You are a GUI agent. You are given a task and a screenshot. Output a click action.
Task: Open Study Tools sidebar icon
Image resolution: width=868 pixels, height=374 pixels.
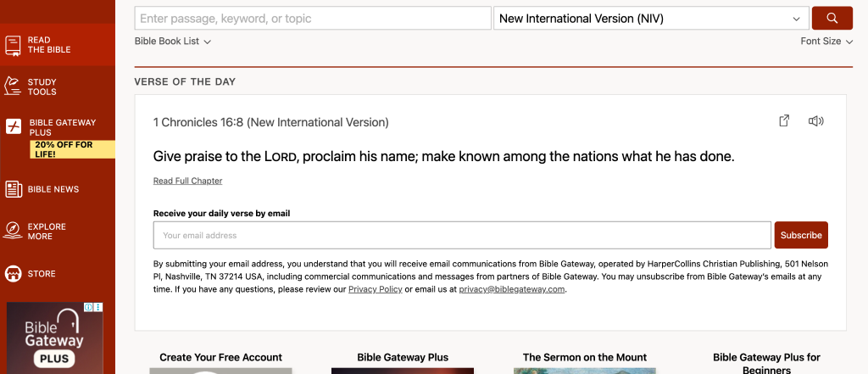click(x=14, y=87)
